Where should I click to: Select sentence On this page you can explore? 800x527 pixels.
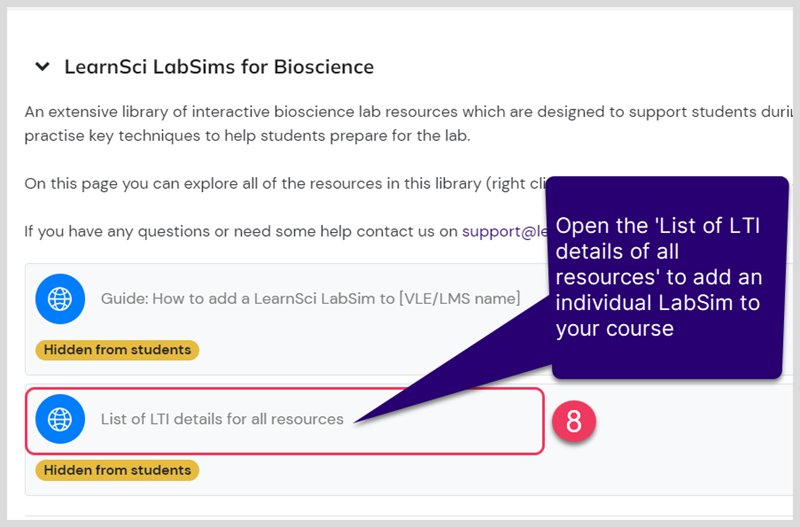pyautogui.click(x=285, y=184)
